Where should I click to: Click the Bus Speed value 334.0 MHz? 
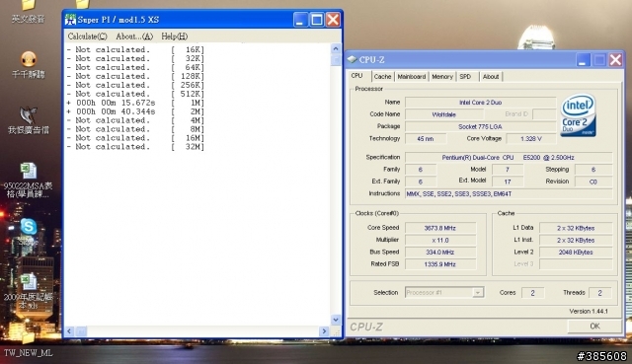click(x=439, y=253)
